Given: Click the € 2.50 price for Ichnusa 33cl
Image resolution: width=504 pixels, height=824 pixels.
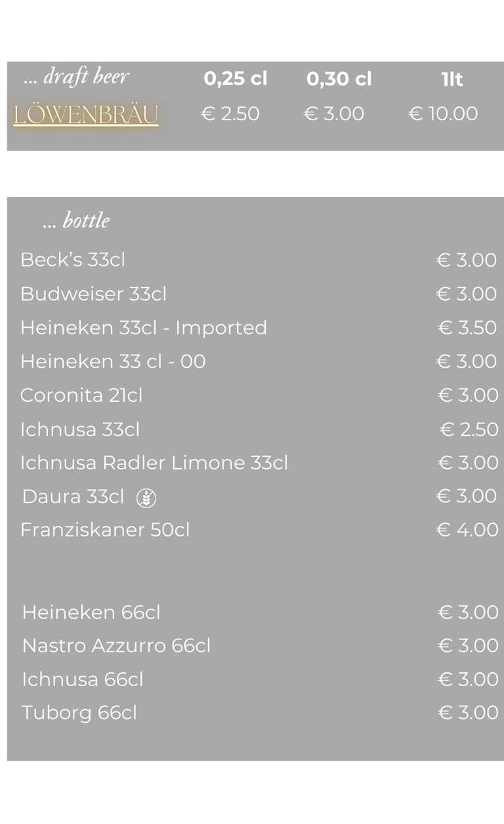Looking at the screenshot, I should (469, 429).
